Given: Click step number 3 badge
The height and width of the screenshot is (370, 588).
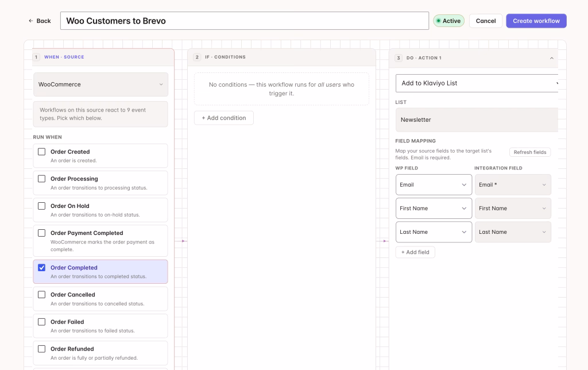Looking at the screenshot, I should click(x=399, y=58).
